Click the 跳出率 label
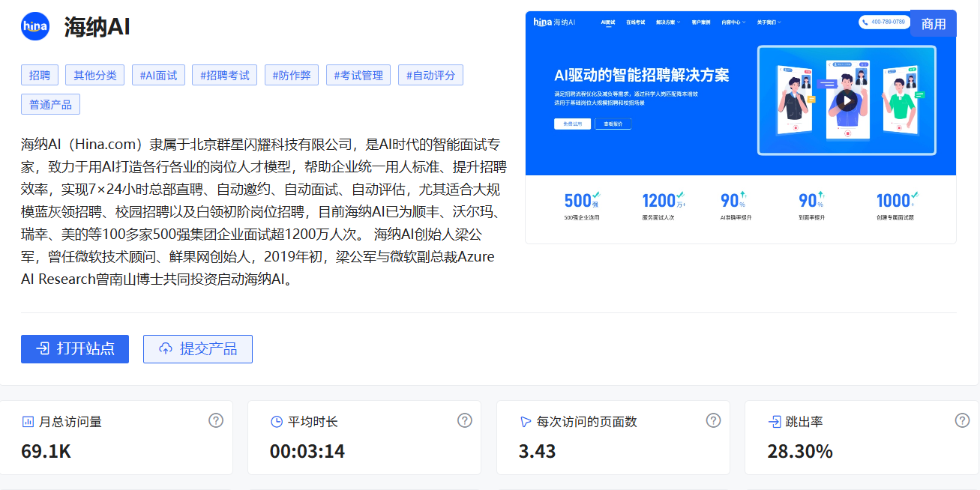Image resolution: width=980 pixels, height=490 pixels. tap(804, 422)
